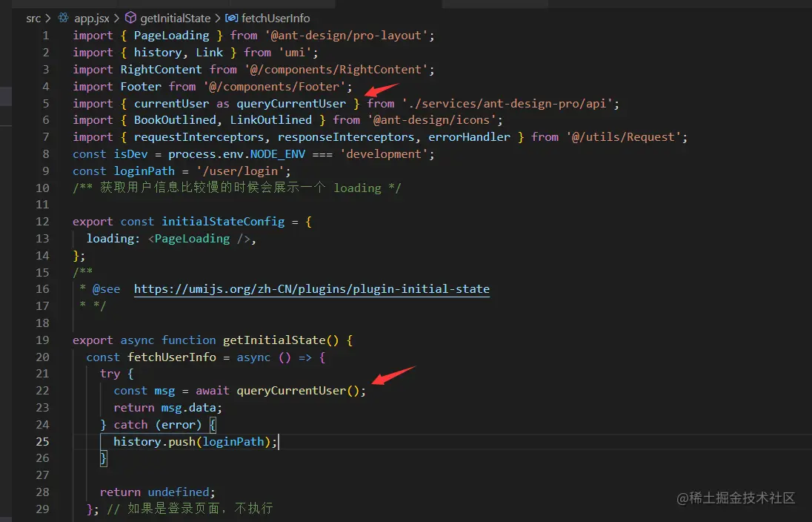
Task: Click line number 12 in the gutter
Action: tap(42, 222)
